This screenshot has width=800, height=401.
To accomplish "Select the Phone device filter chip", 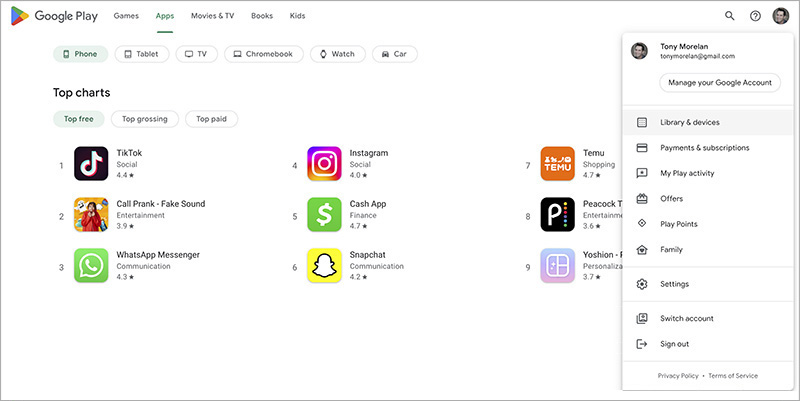I will 81,54.
